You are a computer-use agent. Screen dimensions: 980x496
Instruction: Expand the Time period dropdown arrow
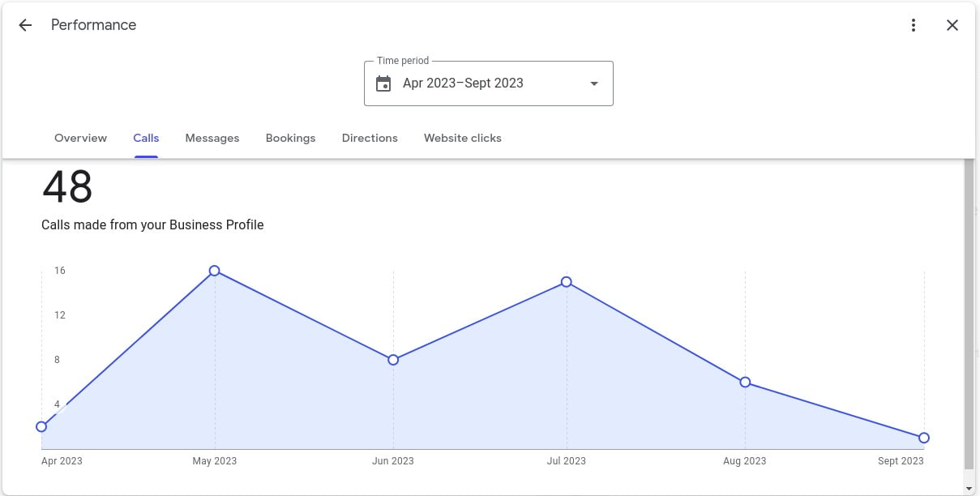(x=594, y=83)
